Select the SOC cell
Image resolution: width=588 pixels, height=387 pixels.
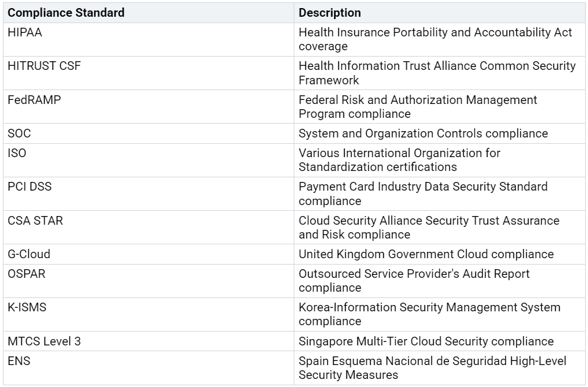click(x=149, y=133)
